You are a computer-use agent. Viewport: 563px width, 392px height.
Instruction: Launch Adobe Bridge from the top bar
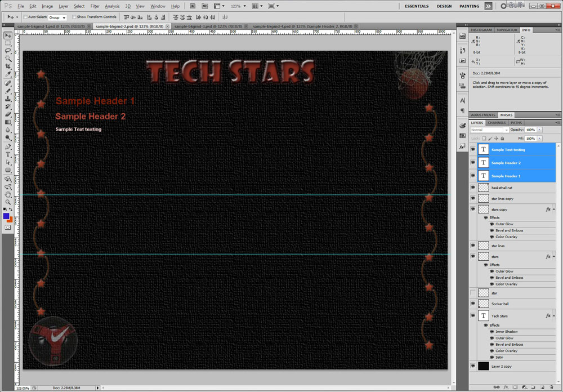click(x=193, y=6)
